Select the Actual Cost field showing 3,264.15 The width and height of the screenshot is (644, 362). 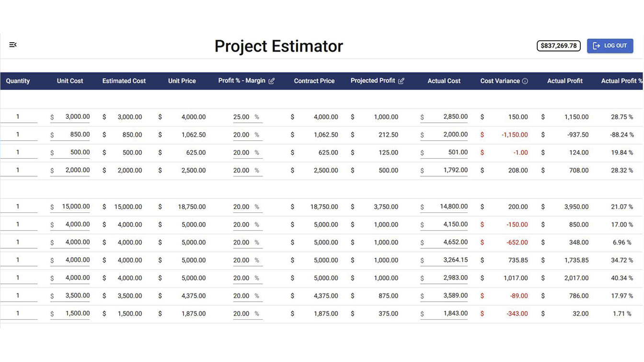point(447,260)
